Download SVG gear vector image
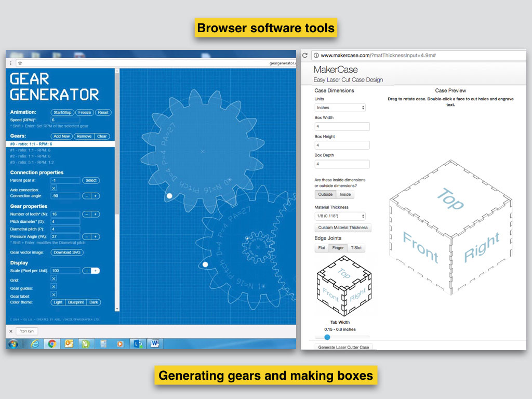The image size is (532, 399). (67, 252)
